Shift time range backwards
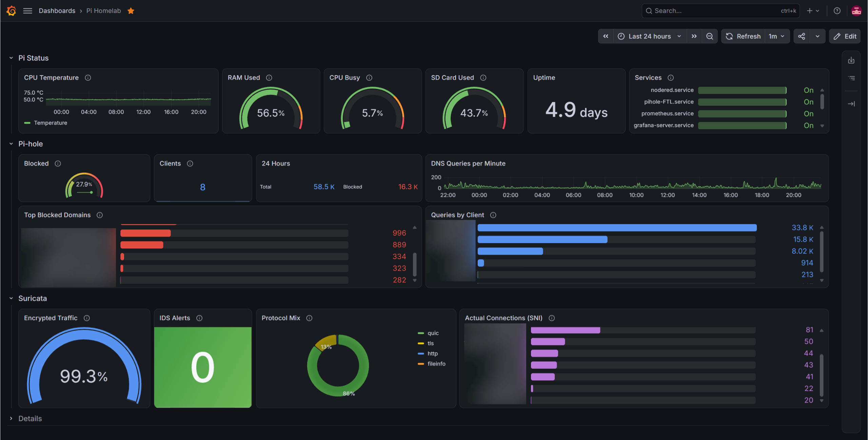The image size is (868, 440). pos(606,36)
